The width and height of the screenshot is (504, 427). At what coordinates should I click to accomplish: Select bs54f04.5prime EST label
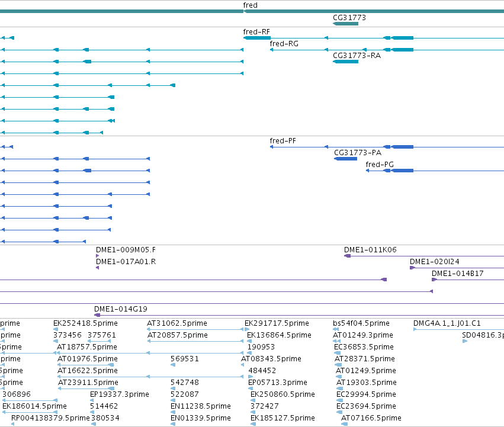coord(361,323)
